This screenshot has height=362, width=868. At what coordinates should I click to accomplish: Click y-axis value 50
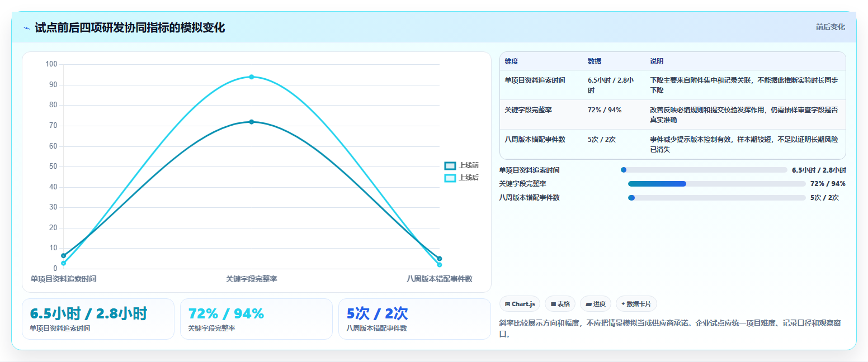(54, 166)
